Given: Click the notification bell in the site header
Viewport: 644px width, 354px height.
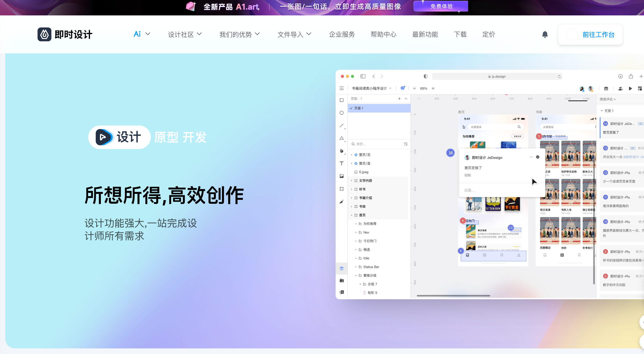Looking at the screenshot, I should point(545,34).
